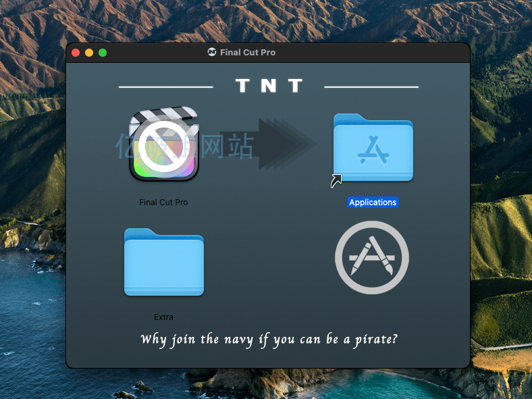Screen dimensions: 532x399
Task: Select the Applications folder shortcut icon
Action: coord(373,148)
